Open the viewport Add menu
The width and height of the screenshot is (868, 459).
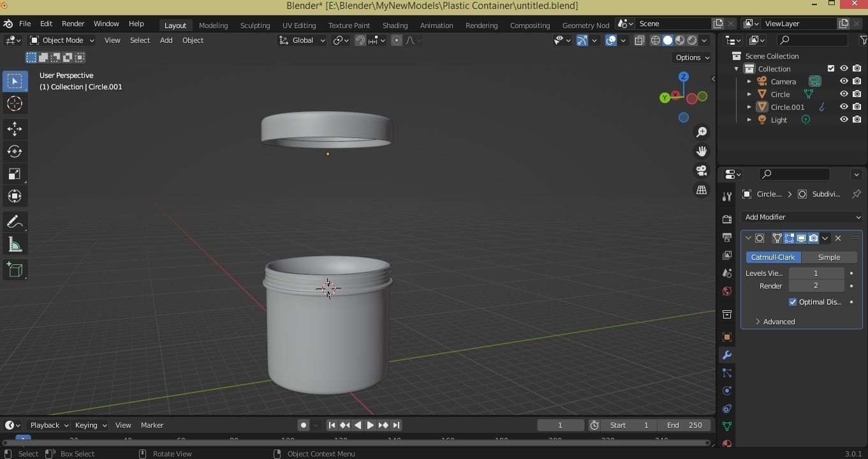click(166, 40)
